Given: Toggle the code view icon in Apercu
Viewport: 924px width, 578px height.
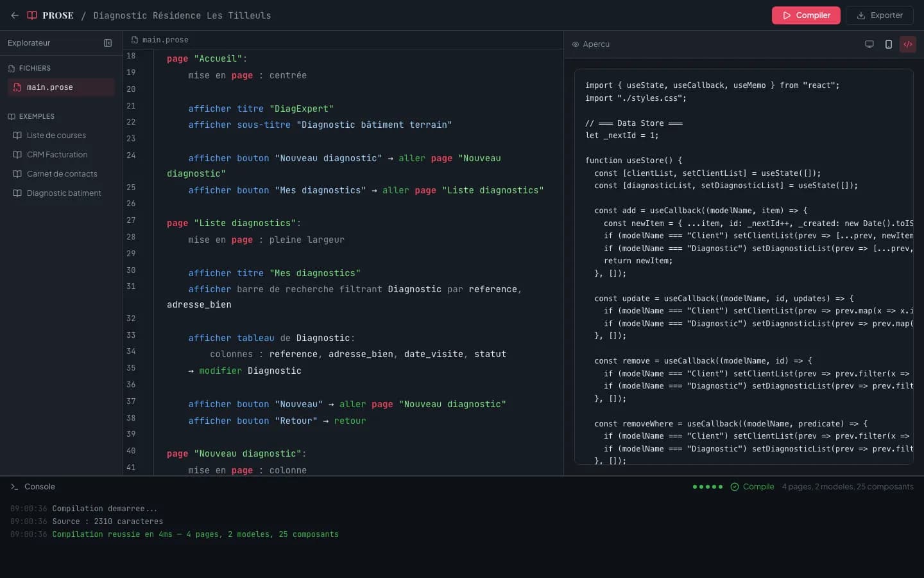Looking at the screenshot, I should (x=908, y=44).
